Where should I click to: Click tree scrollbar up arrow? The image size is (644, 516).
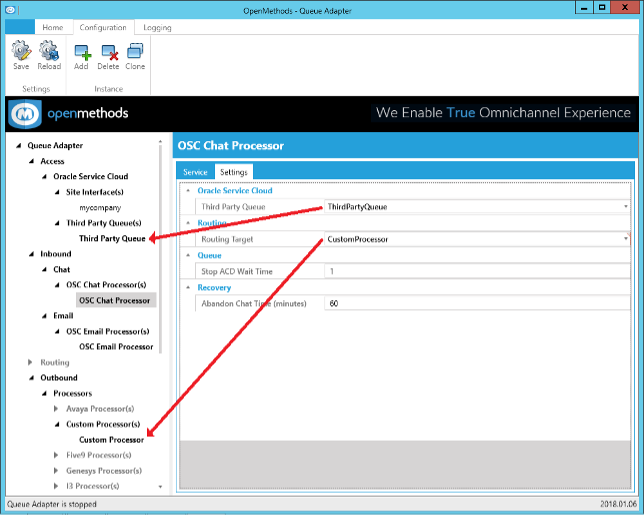[160, 142]
